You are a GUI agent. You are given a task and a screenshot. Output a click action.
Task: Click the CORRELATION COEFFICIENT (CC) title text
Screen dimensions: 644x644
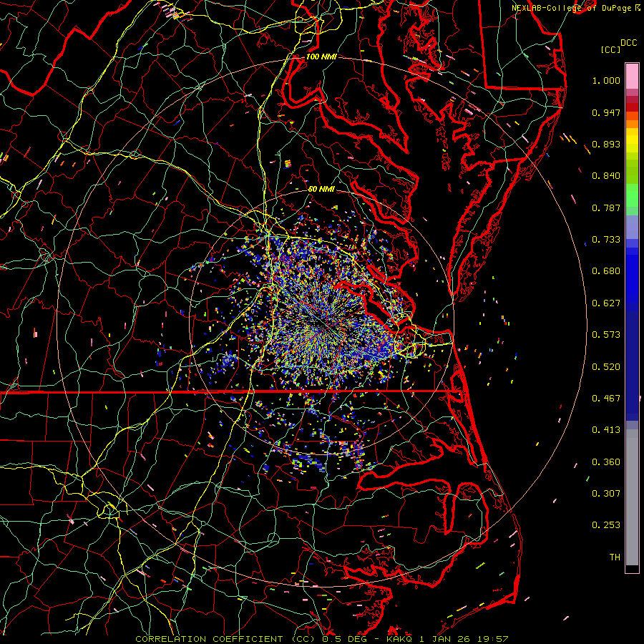225,639
